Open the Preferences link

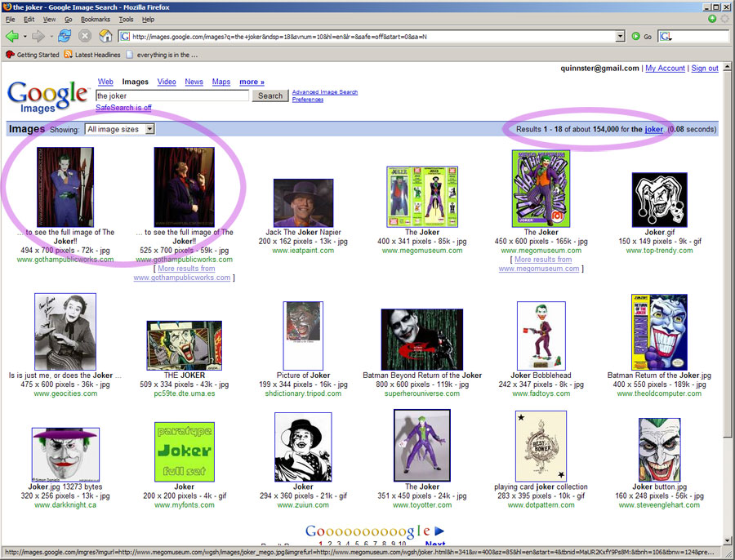[x=308, y=100]
